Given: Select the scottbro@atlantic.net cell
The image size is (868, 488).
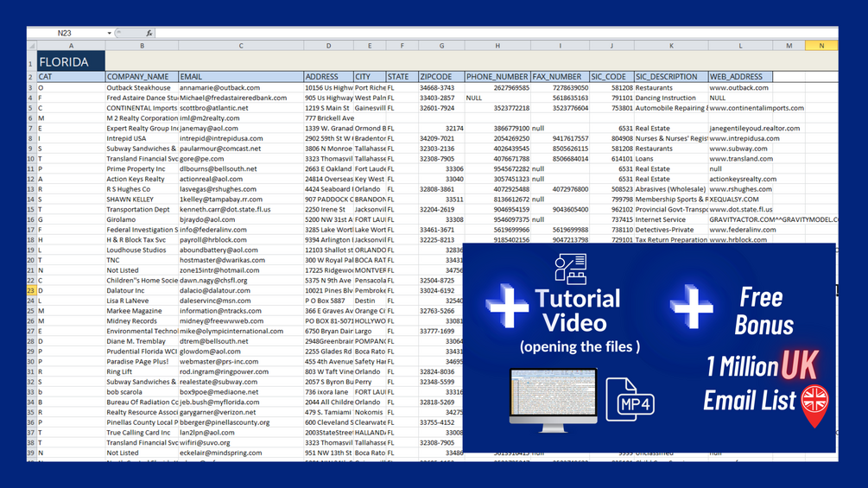Looking at the screenshot, I should [x=241, y=108].
